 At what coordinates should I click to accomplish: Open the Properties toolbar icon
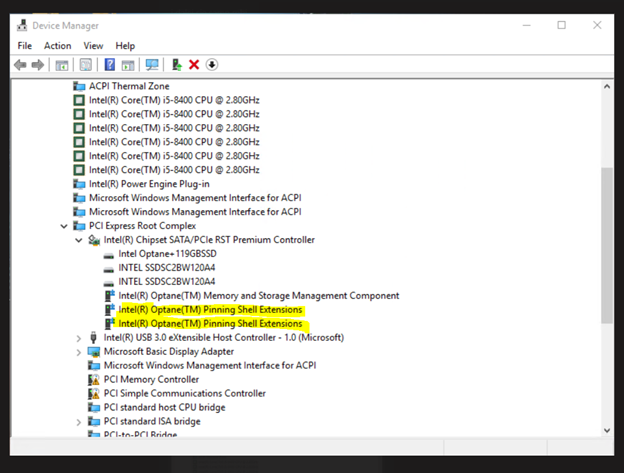[86, 65]
